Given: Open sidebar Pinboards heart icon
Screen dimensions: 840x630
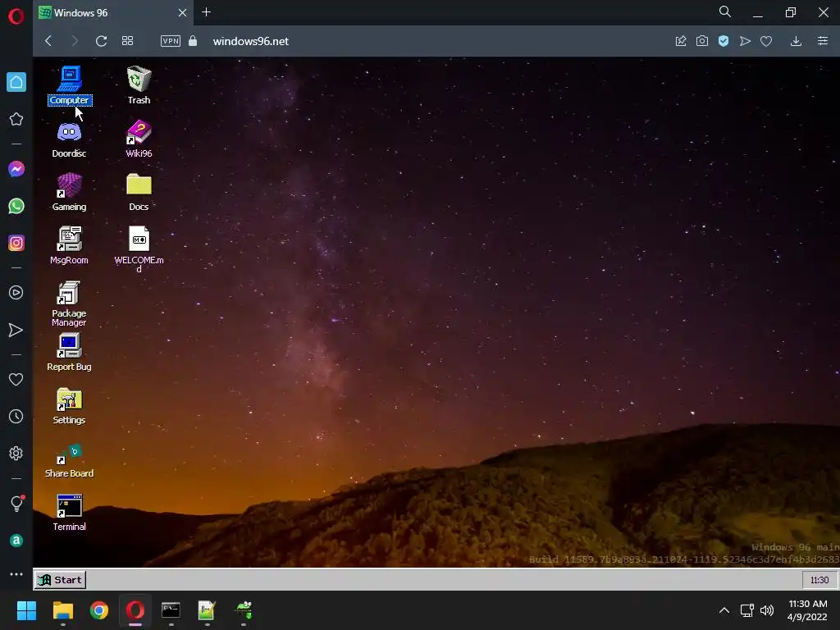Looking at the screenshot, I should [x=16, y=379].
